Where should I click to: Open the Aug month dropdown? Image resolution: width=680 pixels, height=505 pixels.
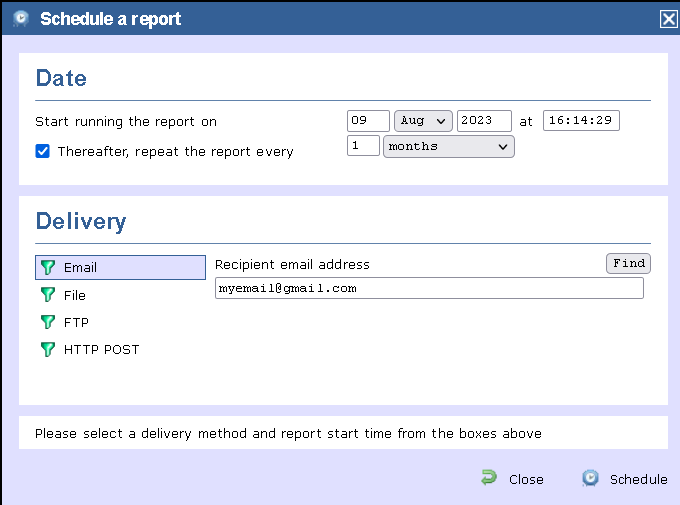(x=423, y=121)
